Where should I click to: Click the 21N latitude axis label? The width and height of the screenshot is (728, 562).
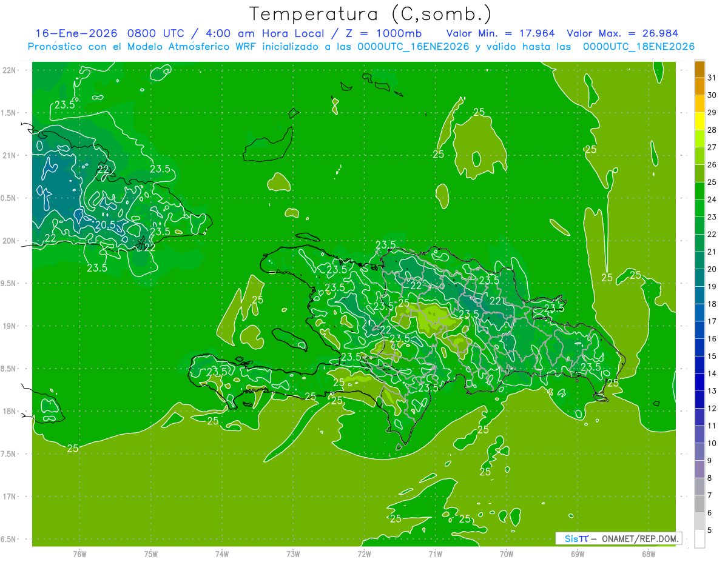pos(8,155)
